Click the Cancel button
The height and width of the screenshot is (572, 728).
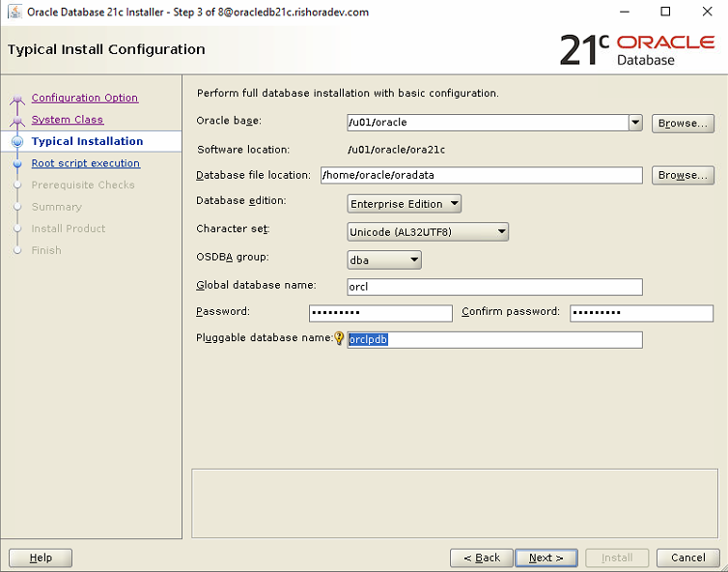pos(688,558)
